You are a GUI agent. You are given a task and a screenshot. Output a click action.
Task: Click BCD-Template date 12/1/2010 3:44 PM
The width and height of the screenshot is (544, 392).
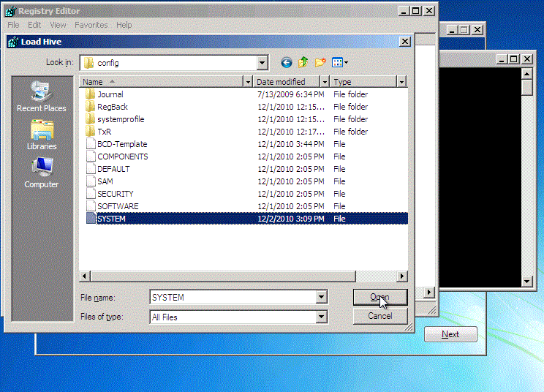pos(291,144)
